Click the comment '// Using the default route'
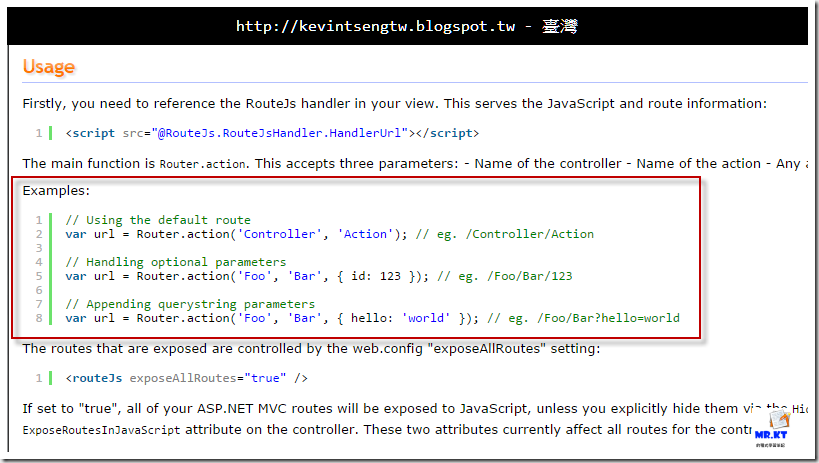Screen dimensions: 819x463 pyautogui.click(x=158, y=220)
